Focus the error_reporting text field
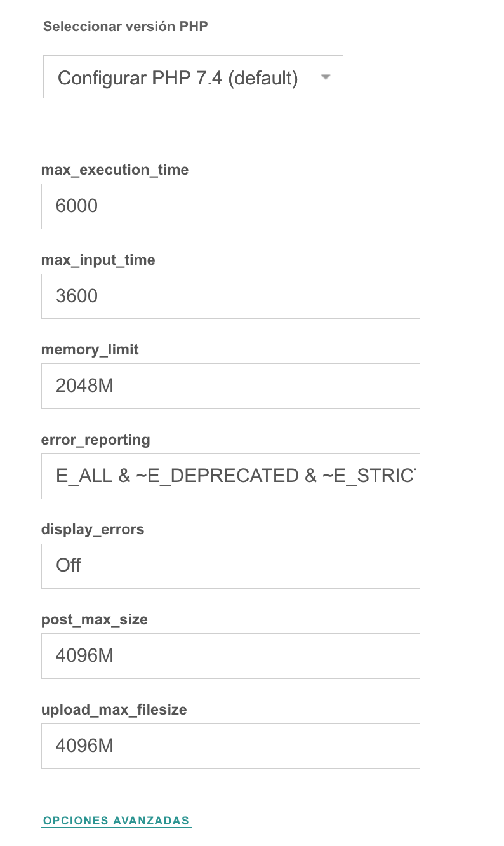This screenshot has width=504, height=846. [x=230, y=476]
